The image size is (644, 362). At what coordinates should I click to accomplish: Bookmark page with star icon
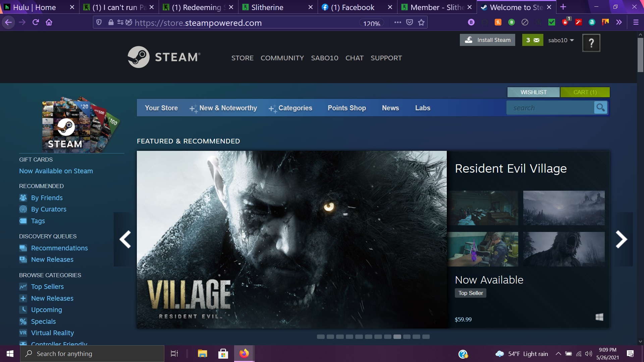tap(421, 22)
